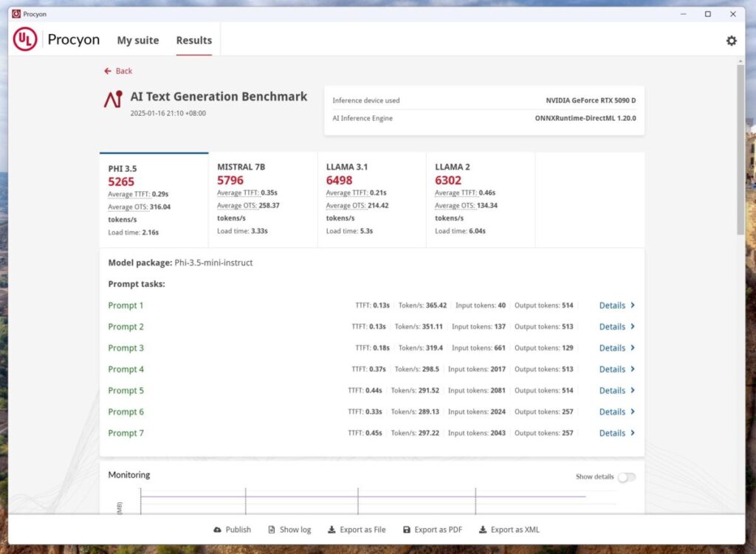The image size is (756, 554).
Task: Click Average OTS label under LLAMA 2
Action: (x=455, y=205)
